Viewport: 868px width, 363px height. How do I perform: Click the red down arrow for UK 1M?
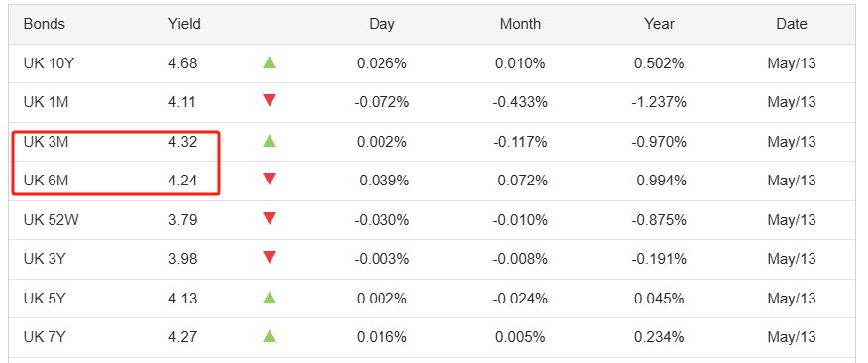pos(270,101)
